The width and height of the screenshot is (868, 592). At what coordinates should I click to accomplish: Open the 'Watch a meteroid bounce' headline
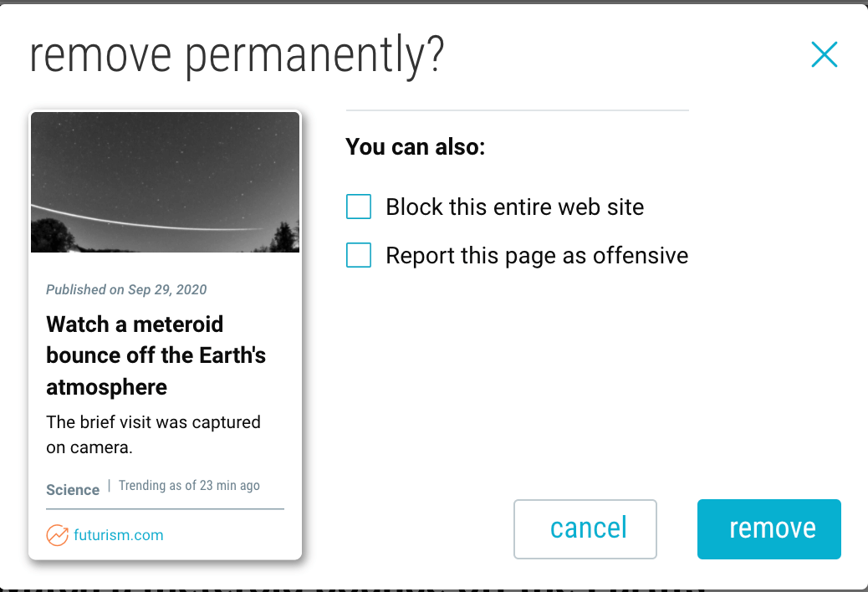pyautogui.click(x=156, y=355)
